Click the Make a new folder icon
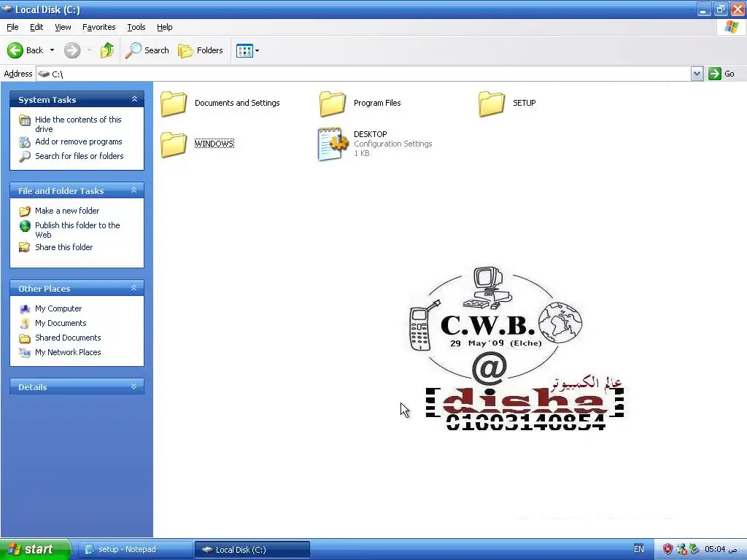This screenshot has height=560, width=747. [25, 211]
